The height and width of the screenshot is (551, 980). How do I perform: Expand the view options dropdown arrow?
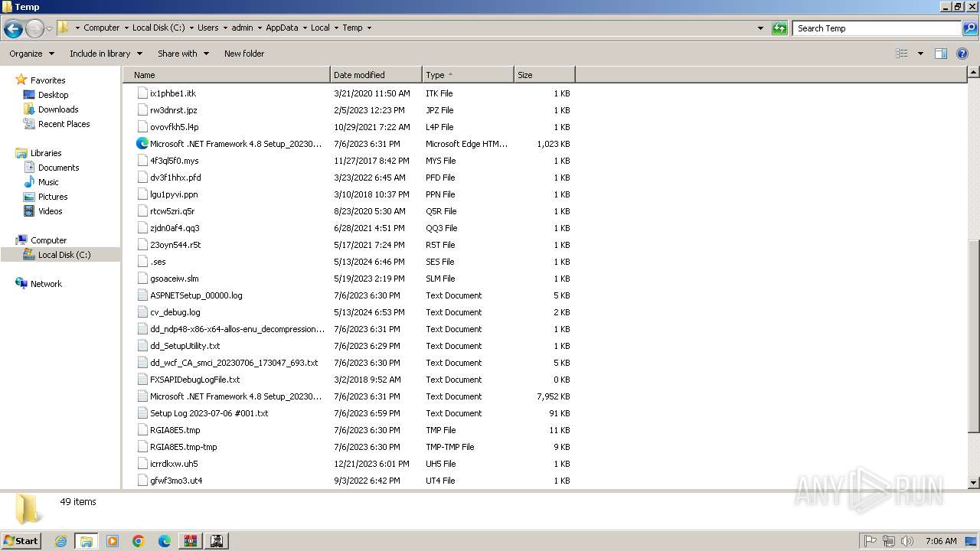[920, 54]
